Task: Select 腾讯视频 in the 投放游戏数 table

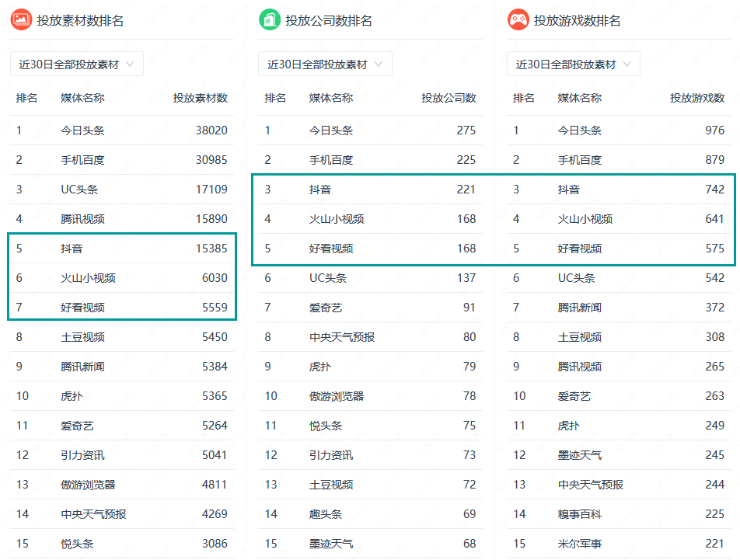Action: pos(580,367)
